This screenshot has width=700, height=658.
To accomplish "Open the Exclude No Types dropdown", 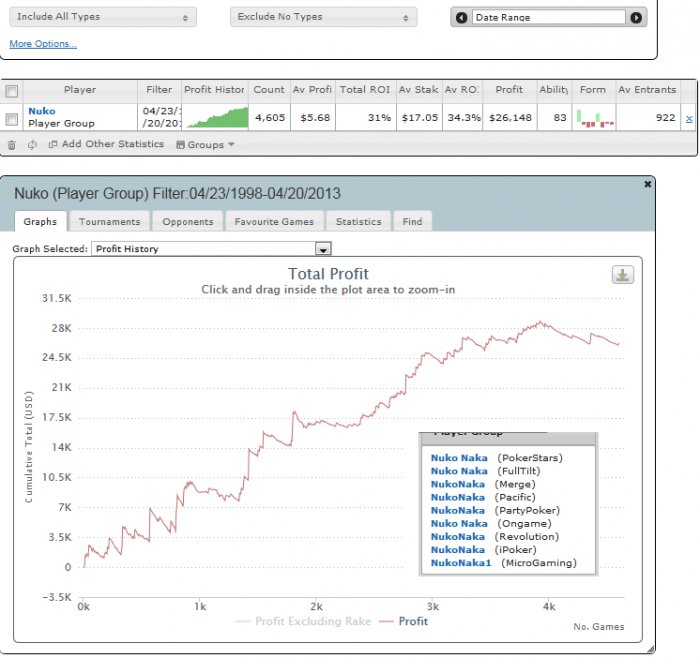I will pos(323,17).
